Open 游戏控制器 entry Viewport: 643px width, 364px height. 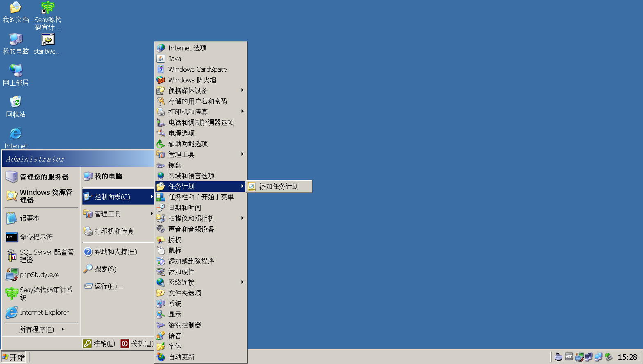tap(201, 325)
